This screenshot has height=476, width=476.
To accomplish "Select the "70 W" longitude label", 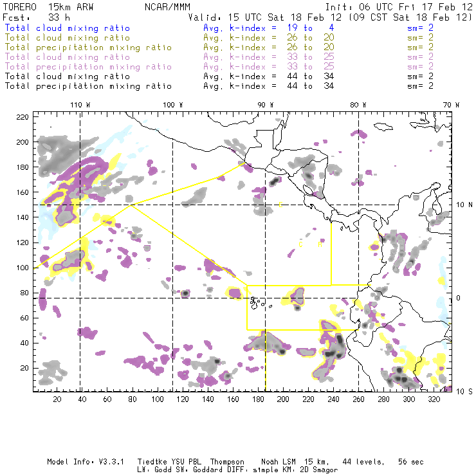I will tap(451, 105).
